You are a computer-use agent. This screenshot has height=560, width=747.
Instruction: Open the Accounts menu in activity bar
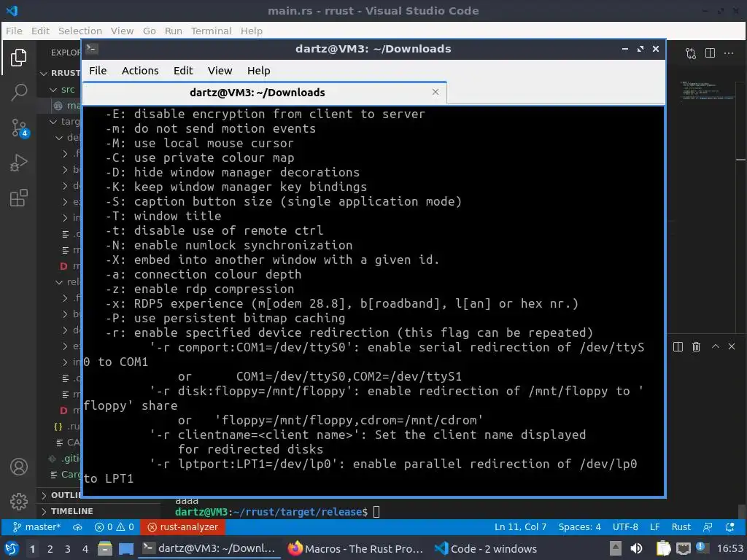click(x=18, y=467)
